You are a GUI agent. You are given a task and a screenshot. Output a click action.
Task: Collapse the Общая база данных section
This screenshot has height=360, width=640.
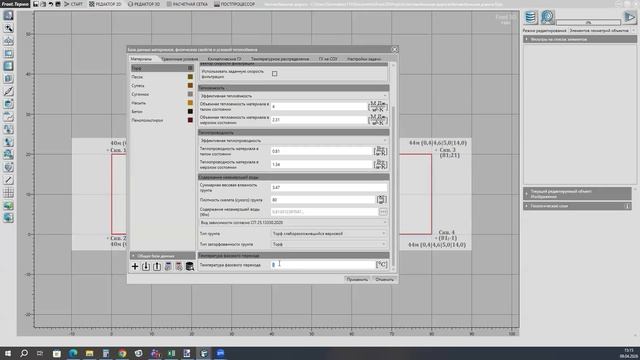162,256
